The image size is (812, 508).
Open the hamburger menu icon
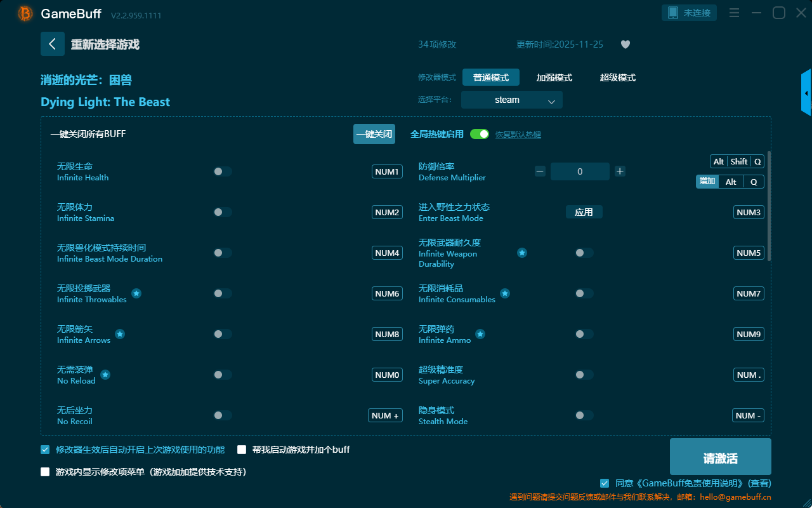click(x=734, y=13)
